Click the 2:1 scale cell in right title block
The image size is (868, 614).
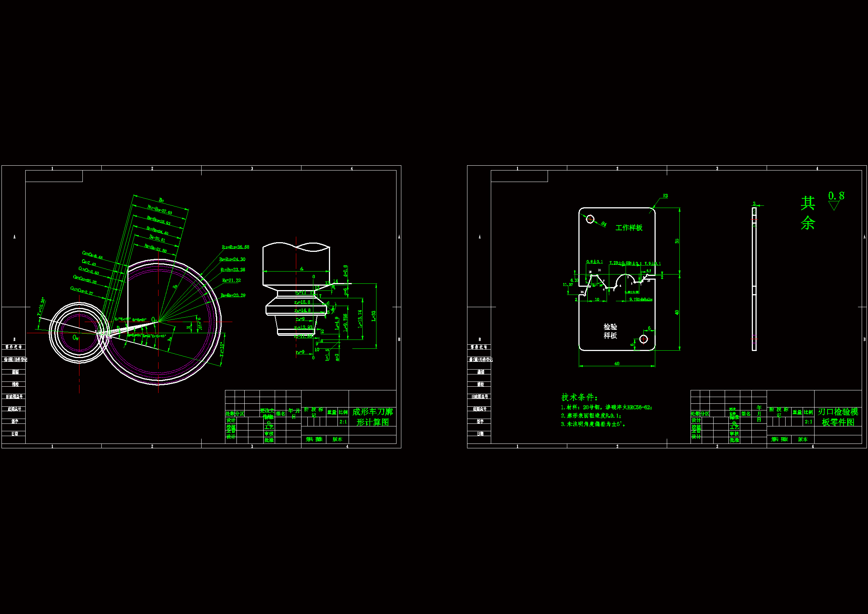tap(808, 422)
